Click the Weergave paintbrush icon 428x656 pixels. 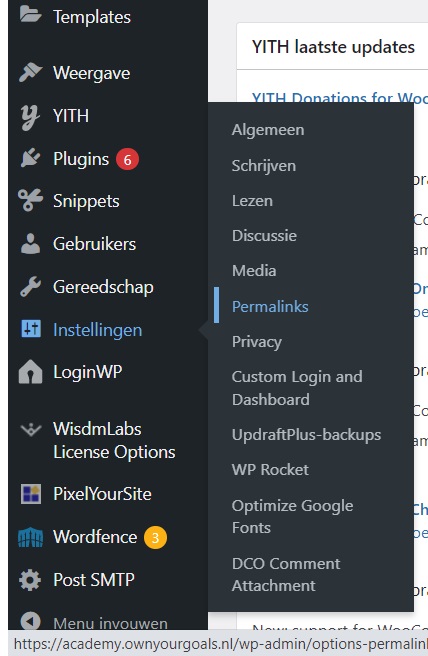pos(30,72)
